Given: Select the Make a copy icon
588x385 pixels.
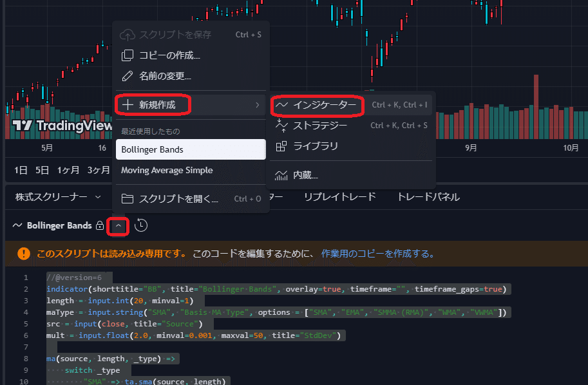Looking at the screenshot, I should click(x=128, y=55).
